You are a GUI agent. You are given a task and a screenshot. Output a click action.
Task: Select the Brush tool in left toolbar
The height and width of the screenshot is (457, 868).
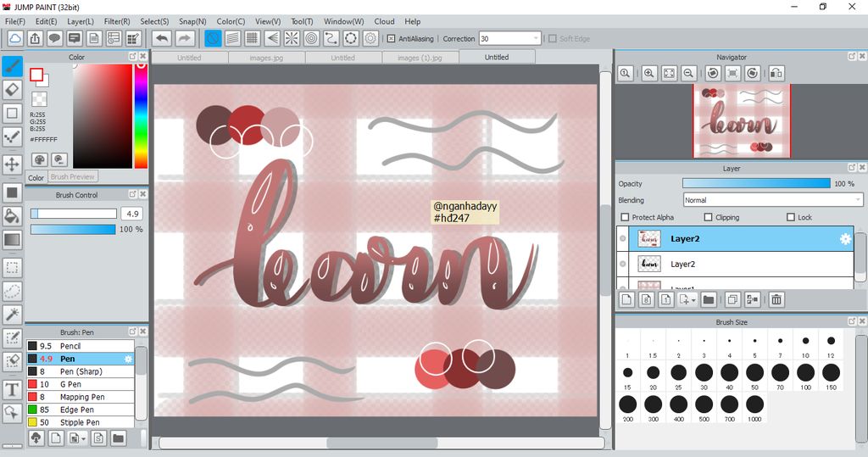point(12,66)
